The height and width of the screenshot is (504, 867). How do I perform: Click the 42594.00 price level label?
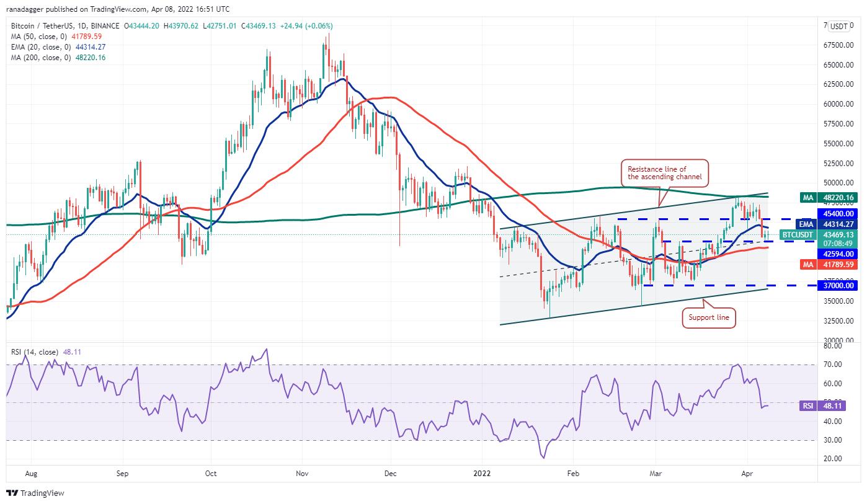[x=839, y=254]
